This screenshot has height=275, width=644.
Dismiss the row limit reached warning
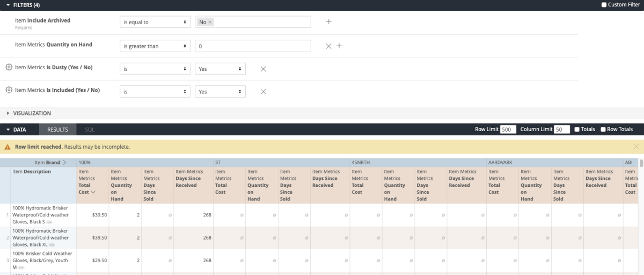coord(636,146)
